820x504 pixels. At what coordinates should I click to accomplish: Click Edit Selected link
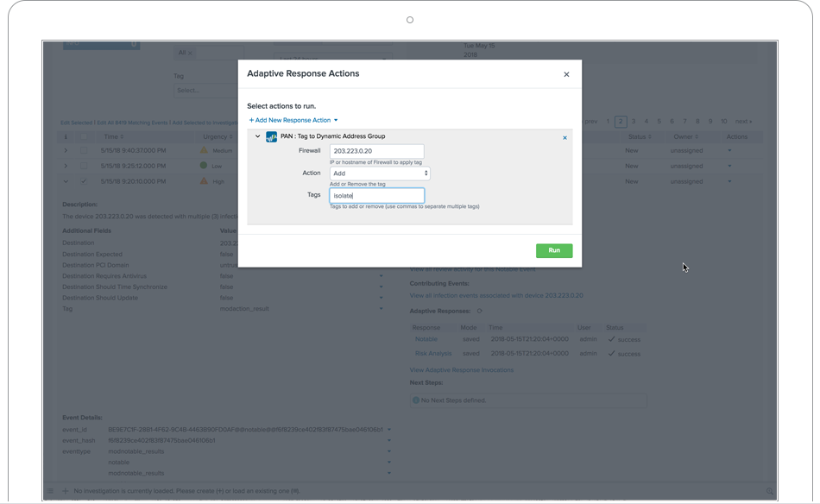(x=76, y=123)
